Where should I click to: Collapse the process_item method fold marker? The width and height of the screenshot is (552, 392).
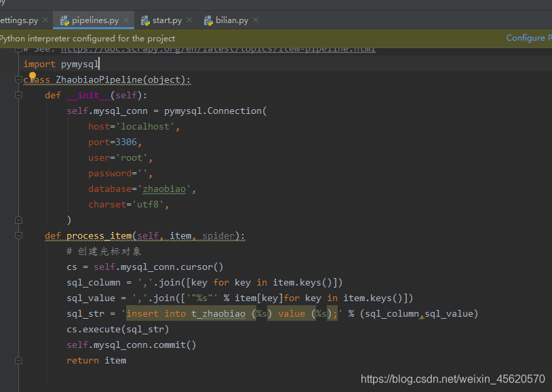tap(19, 235)
